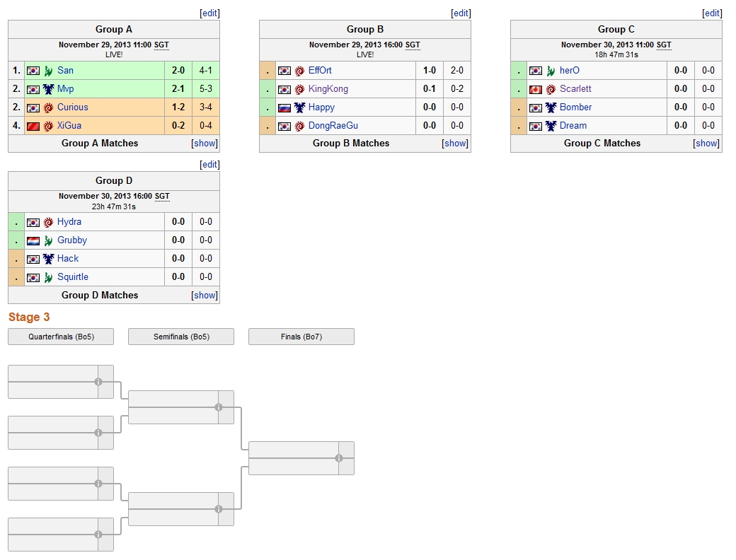The width and height of the screenshot is (736, 560).
Task: Click the Terran race icon next to Mvp
Action: [48, 89]
